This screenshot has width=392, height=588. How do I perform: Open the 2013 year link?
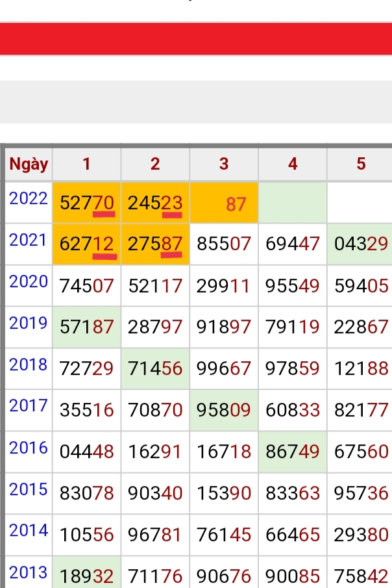click(29, 572)
